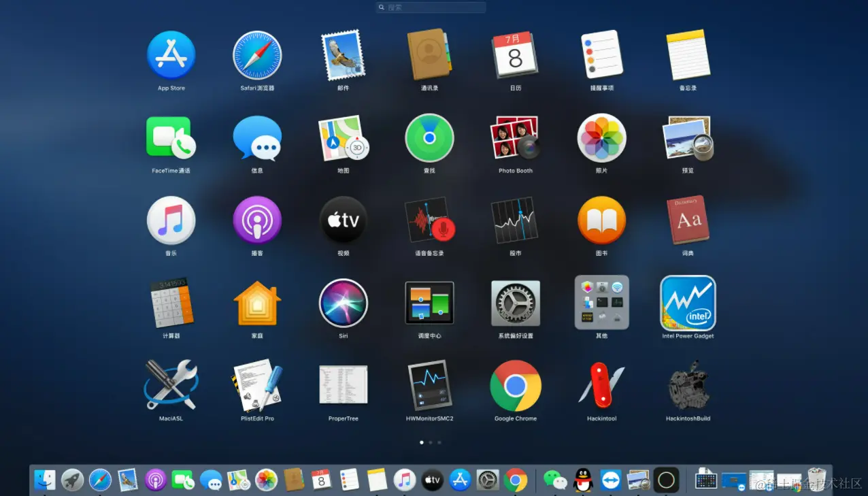Launch 提醒事项 reminders in Launchpad grid
The height and width of the screenshot is (496, 868).
(601, 55)
